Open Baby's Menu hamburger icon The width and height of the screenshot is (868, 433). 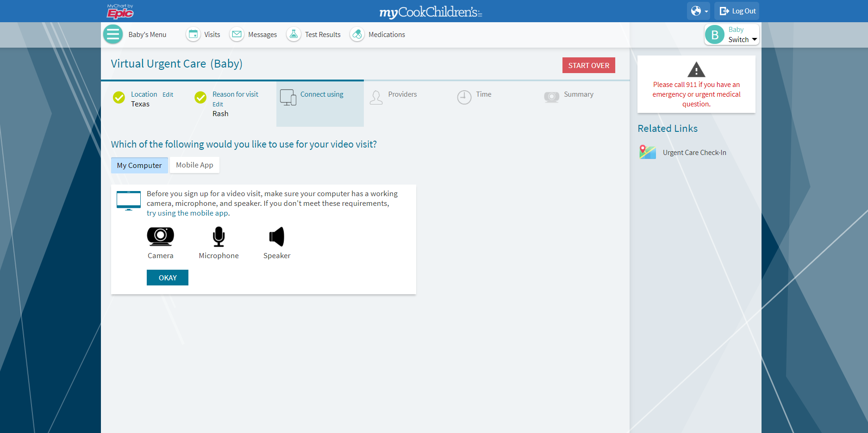112,35
